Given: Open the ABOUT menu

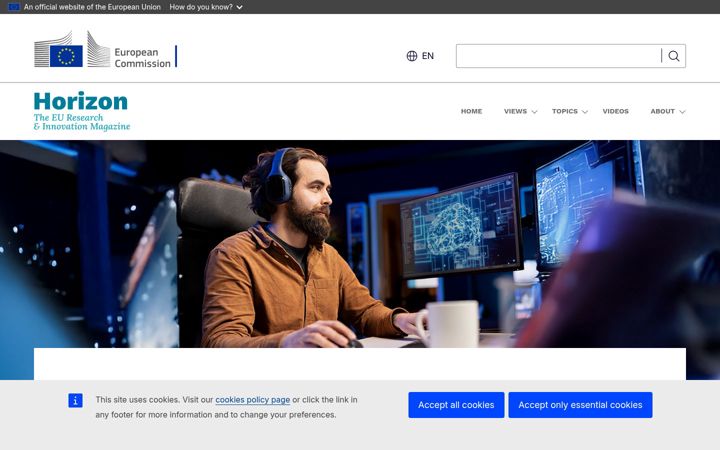Looking at the screenshot, I should click(663, 111).
